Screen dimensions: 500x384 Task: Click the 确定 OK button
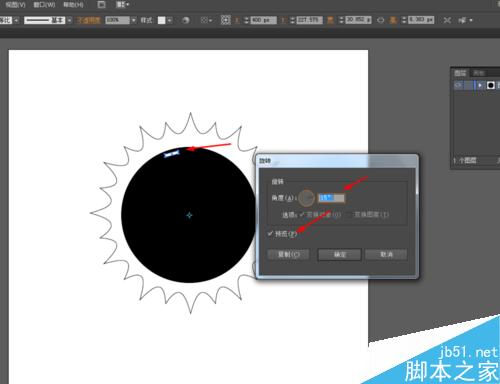(340, 255)
